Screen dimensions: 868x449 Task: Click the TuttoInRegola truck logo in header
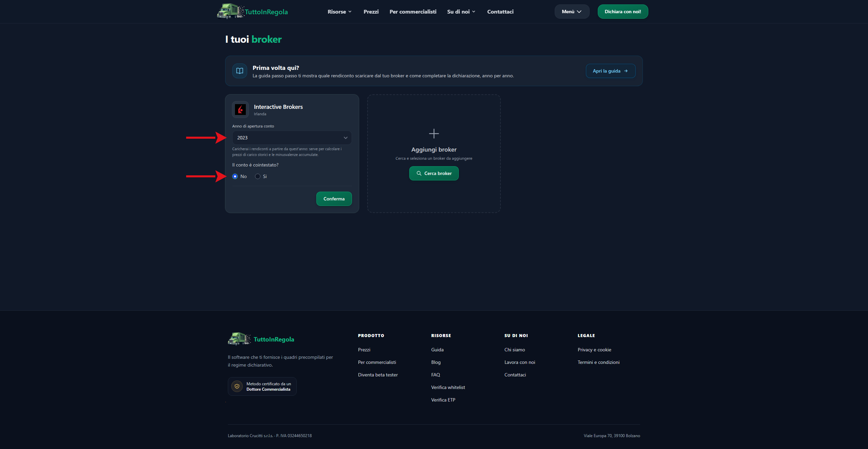point(231,11)
